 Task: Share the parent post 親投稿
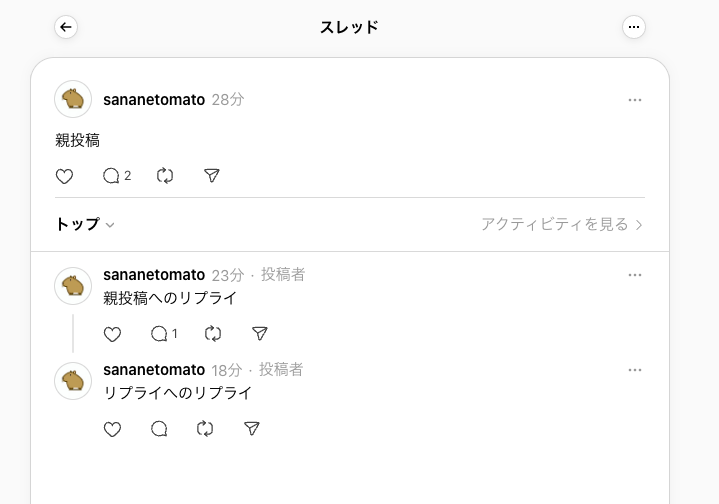click(211, 176)
